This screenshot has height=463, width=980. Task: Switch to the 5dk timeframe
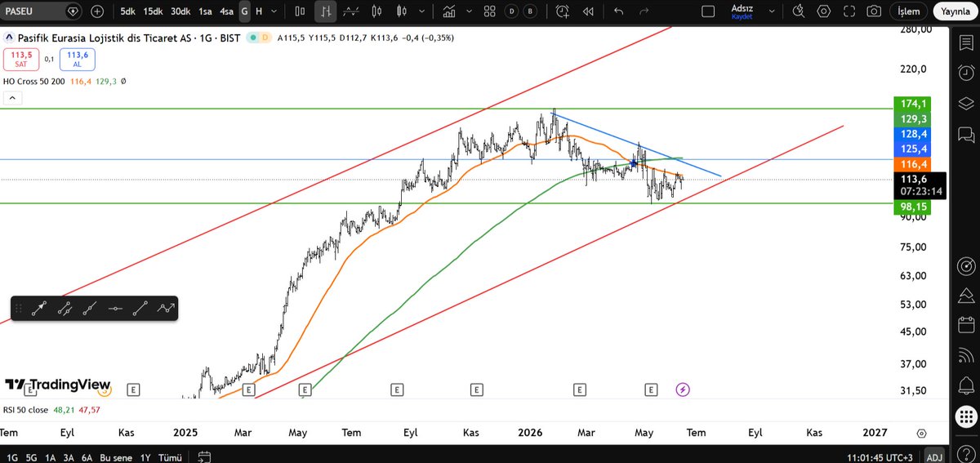tap(127, 11)
